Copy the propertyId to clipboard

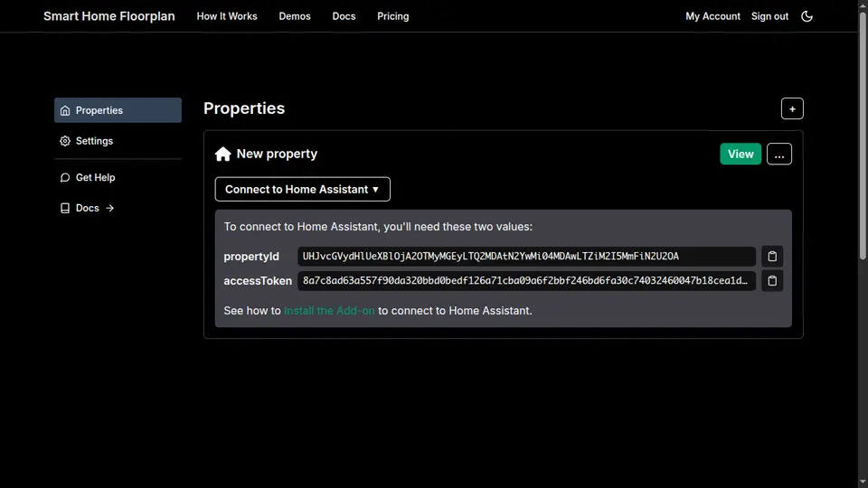[771, 256]
